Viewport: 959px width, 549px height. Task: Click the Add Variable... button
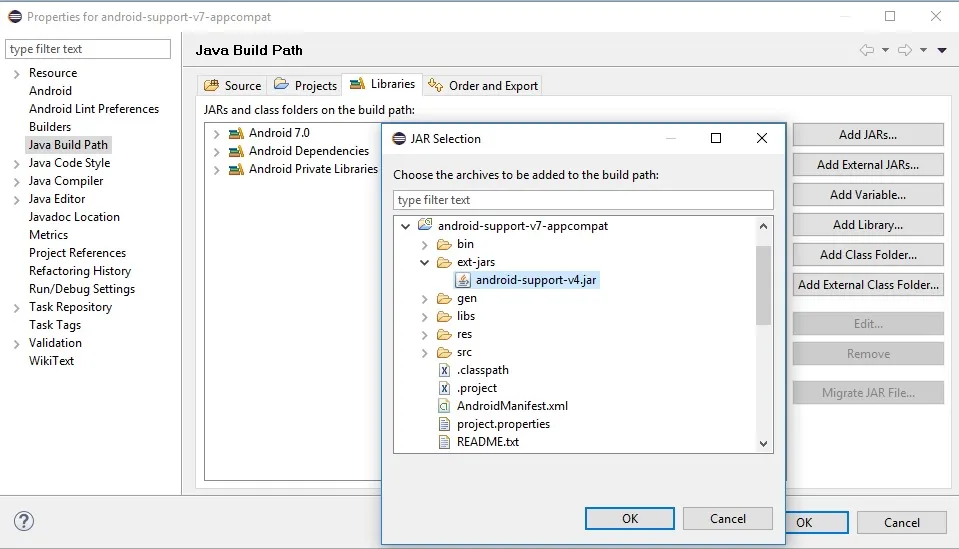tap(868, 194)
